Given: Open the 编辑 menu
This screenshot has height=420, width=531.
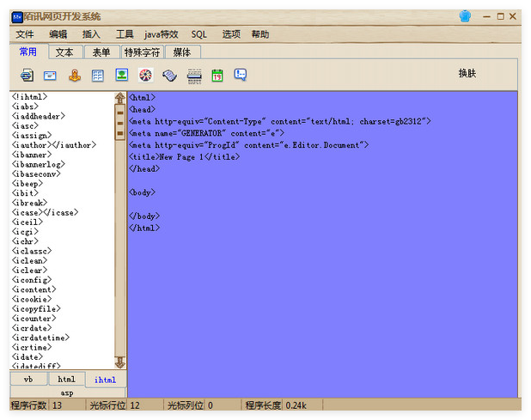Looking at the screenshot, I should (58, 34).
